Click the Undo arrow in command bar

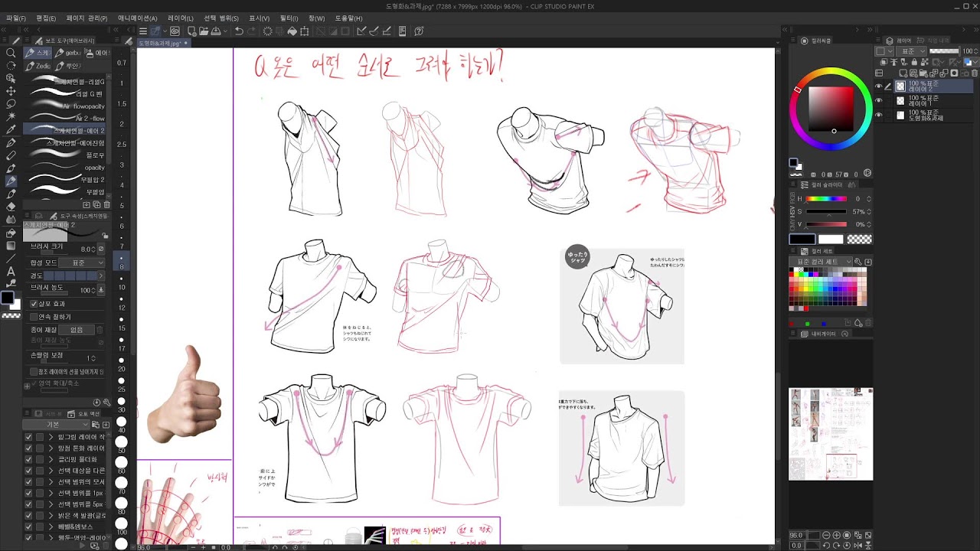[240, 31]
